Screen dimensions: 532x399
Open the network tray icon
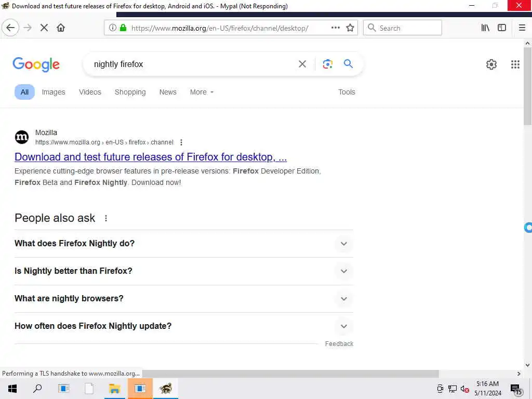(x=453, y=389)
